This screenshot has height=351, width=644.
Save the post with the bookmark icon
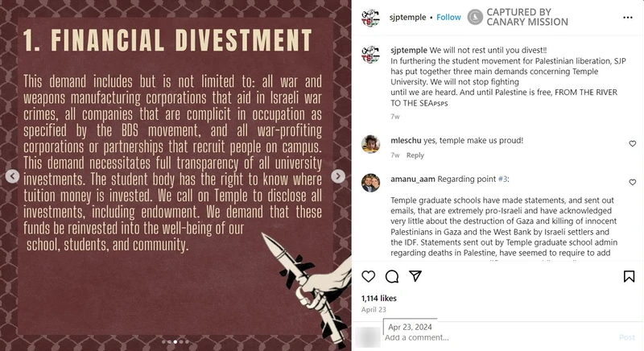click(x=629, y=276)
